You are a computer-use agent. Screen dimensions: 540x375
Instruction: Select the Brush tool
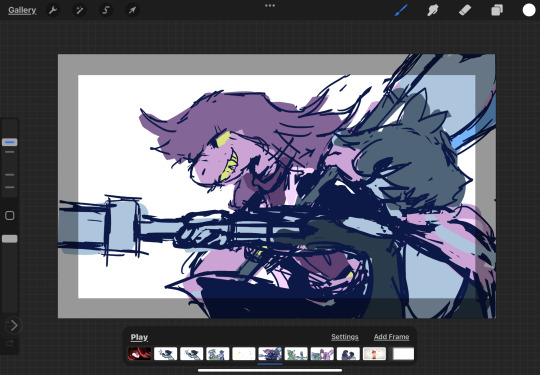(x=401, y=10)
